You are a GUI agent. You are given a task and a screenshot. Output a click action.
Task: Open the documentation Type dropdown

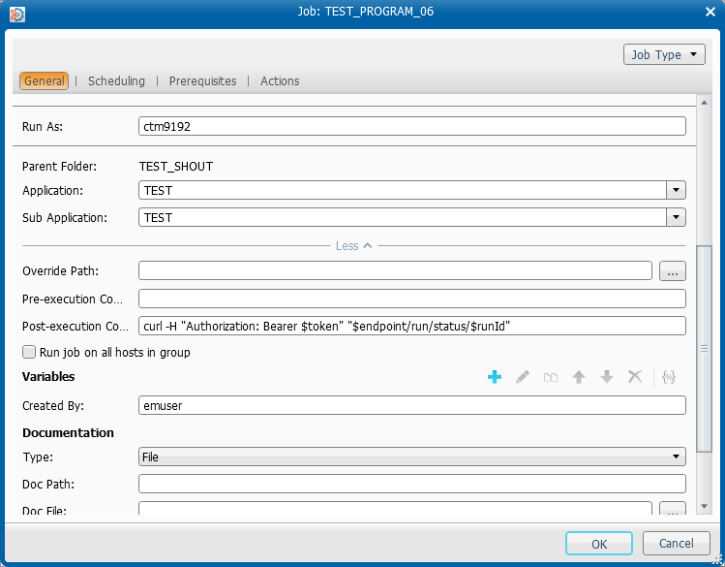tap(676, 457)
